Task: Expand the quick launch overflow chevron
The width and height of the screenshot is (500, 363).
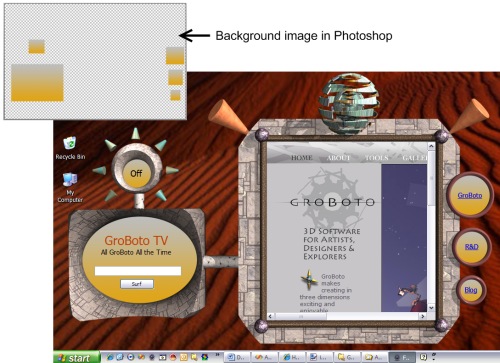Action: [x=217, y=354]
